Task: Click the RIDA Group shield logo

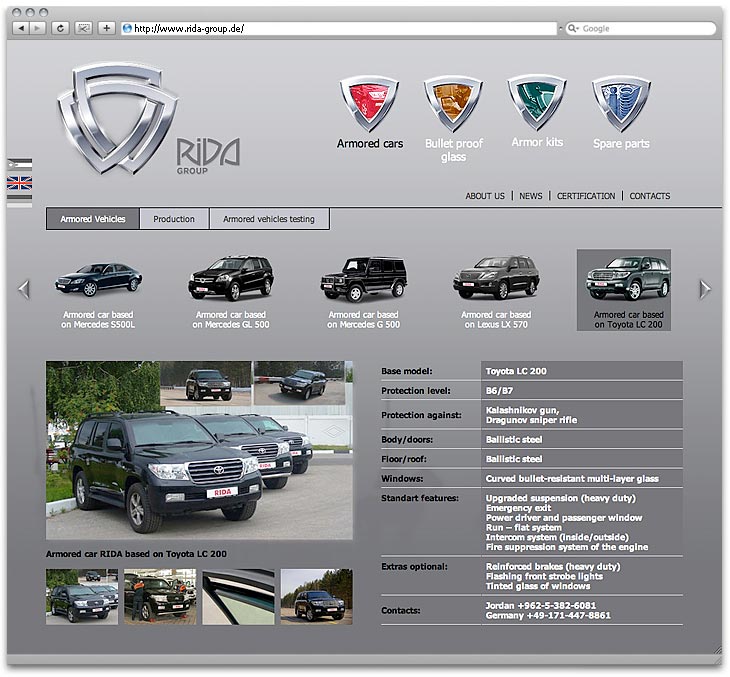Action: [118, 118]
